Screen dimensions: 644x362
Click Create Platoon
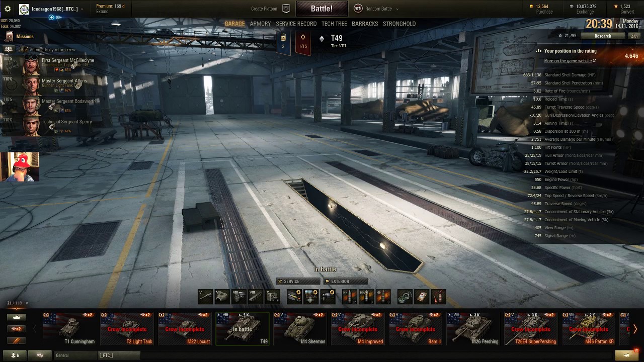[264, 9]
